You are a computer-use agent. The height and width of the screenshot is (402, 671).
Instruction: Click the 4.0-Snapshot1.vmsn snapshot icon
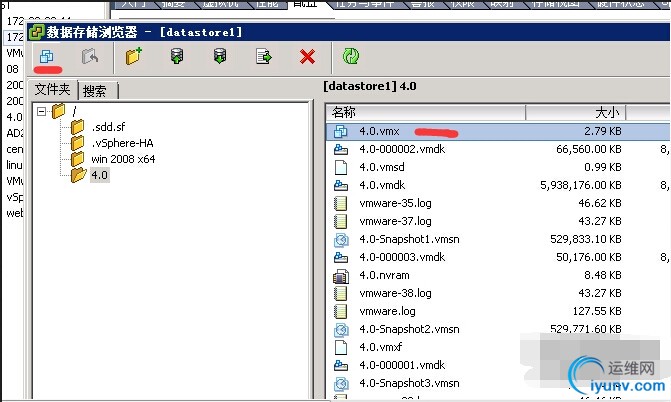tap(341, 240)
